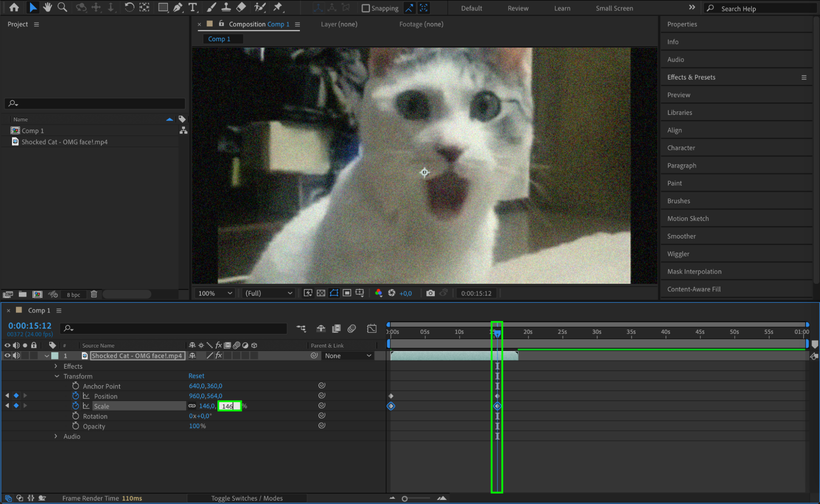Viewport: 820px width, 504px height.
Task: Open the Footage (none) tab
Action: click(x=421, y=24)
